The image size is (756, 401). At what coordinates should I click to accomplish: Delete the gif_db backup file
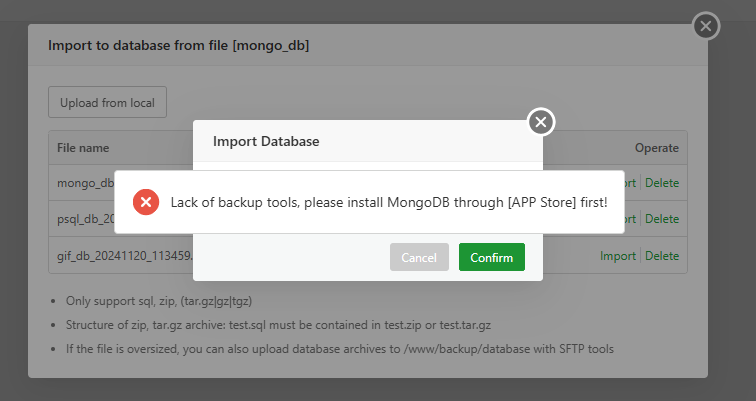click(x=662, y=255)
